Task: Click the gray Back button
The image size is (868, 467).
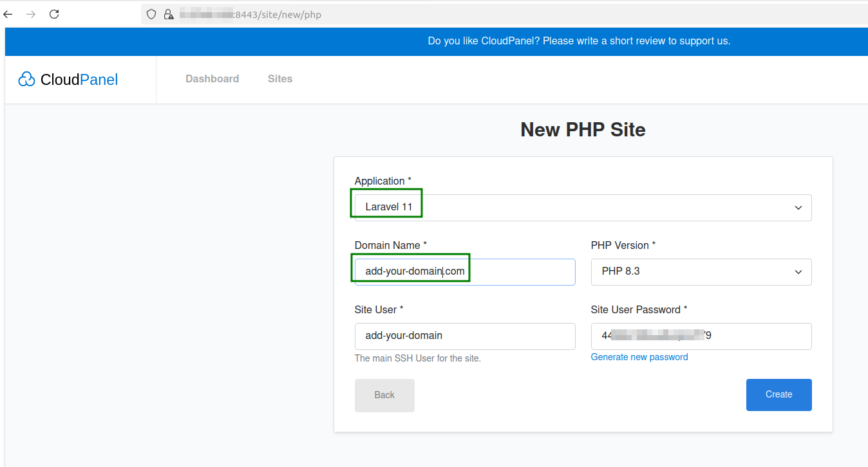Action: [x=384, y=396]
